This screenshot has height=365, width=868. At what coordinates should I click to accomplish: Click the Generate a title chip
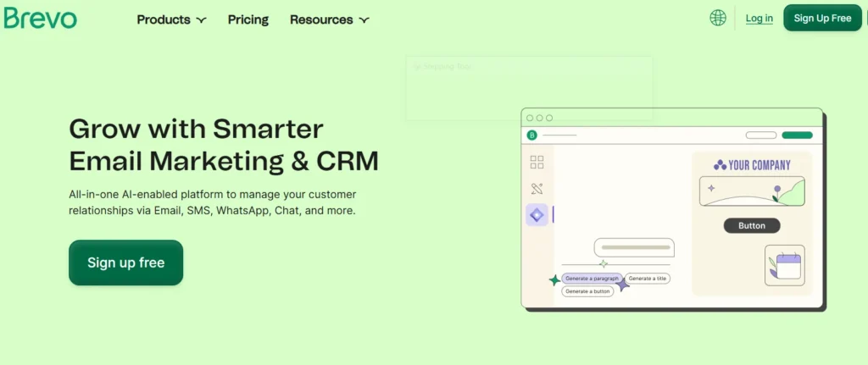(x=647, y=278)
